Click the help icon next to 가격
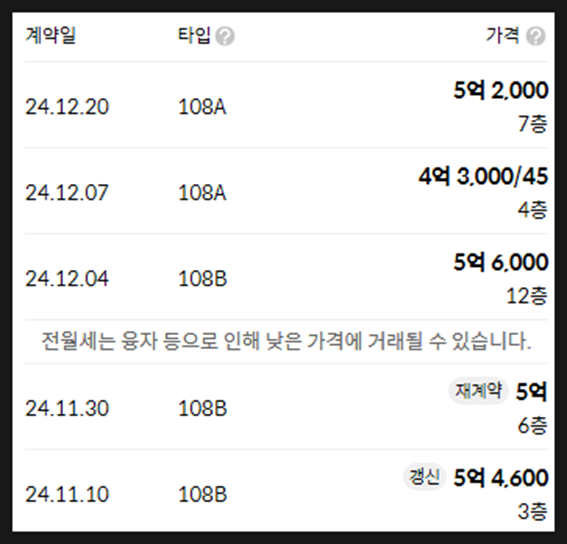The width and height of the screenshot is (567, 544). pyautogui.click(x=536, y=36)
